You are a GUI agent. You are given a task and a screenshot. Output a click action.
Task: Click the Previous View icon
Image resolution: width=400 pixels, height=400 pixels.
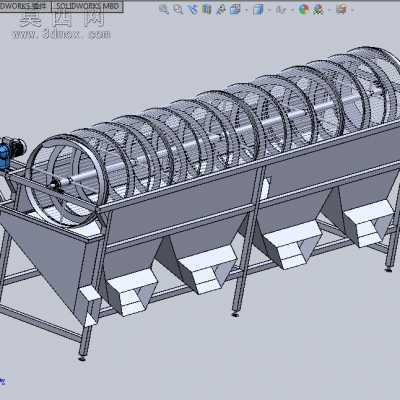coord(193,9)
